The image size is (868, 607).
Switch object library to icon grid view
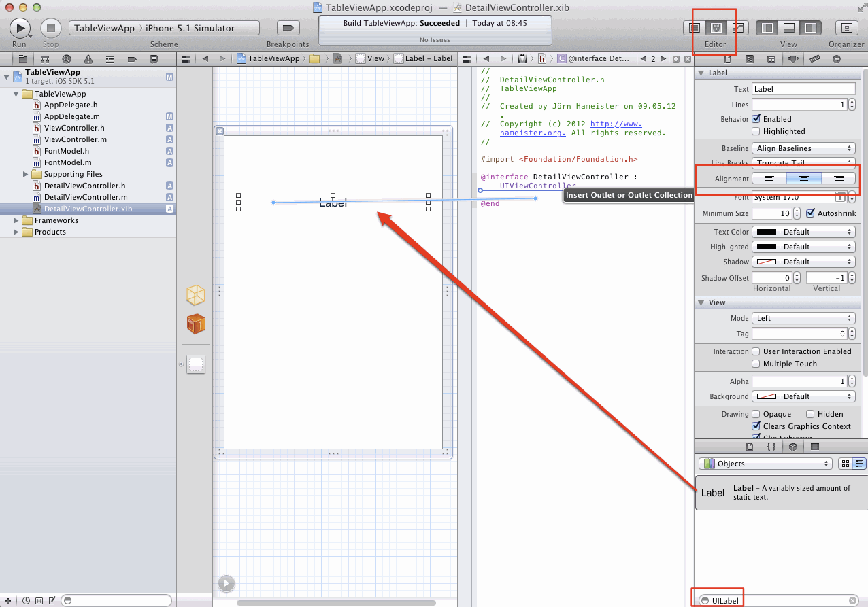(x=846, y=464)
